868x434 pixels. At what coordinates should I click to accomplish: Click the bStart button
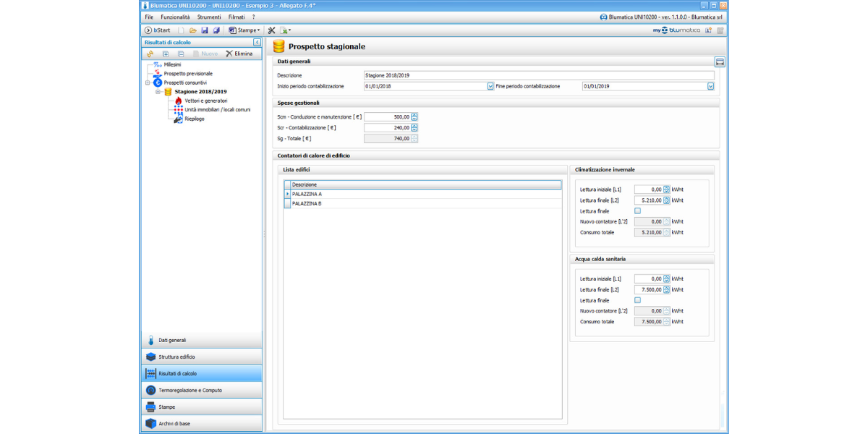click(158, 30)
